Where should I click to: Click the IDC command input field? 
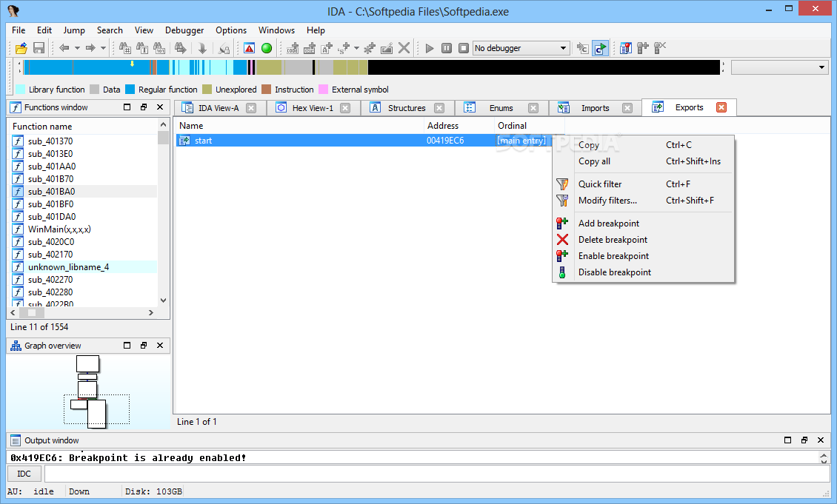tap(437, 474)
